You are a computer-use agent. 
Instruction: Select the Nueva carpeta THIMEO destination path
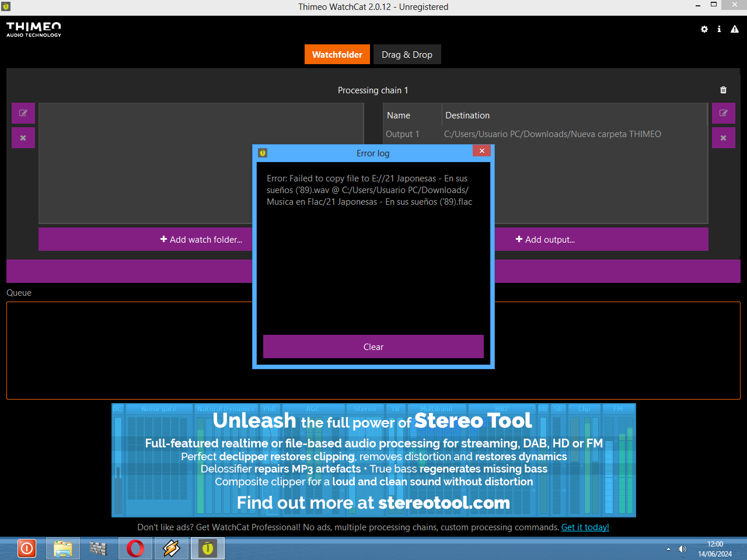click(x=553, y=134)
